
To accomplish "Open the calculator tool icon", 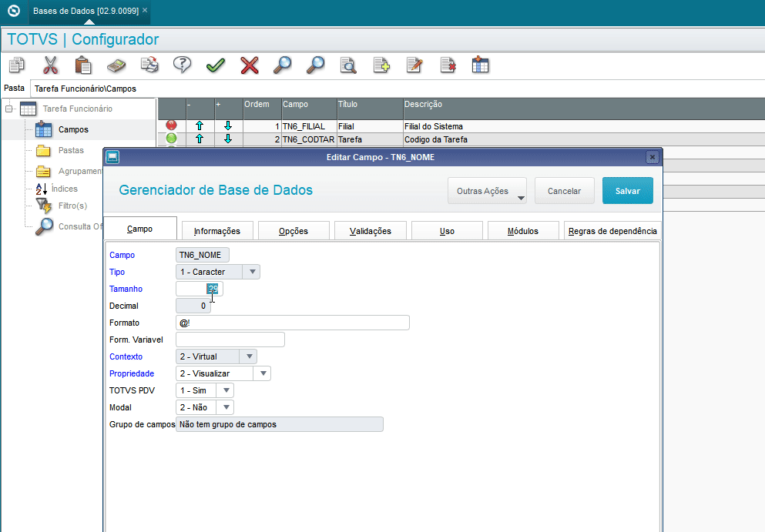I will point(116,65).
